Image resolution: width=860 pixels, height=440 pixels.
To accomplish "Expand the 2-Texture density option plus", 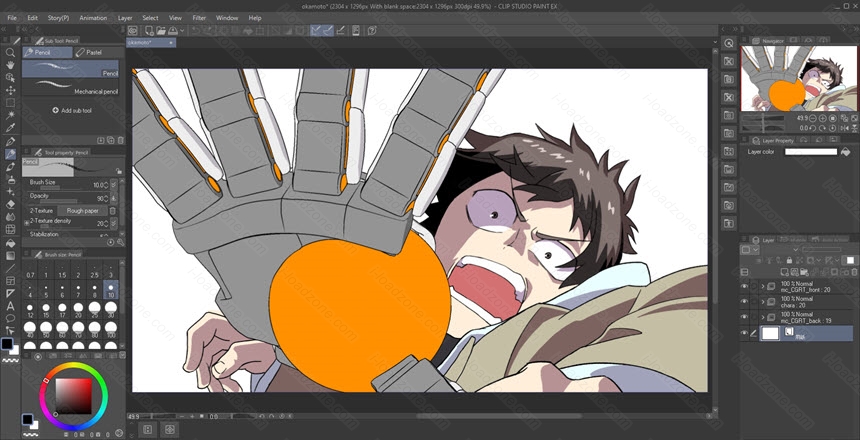I will [26, 223].
